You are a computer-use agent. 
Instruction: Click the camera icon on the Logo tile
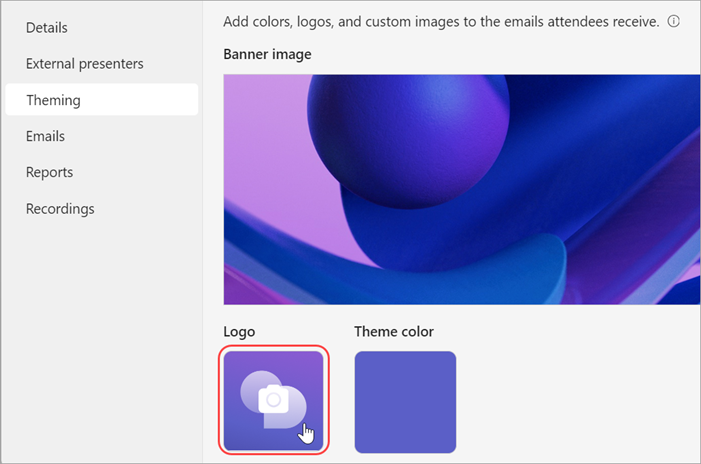273,400
